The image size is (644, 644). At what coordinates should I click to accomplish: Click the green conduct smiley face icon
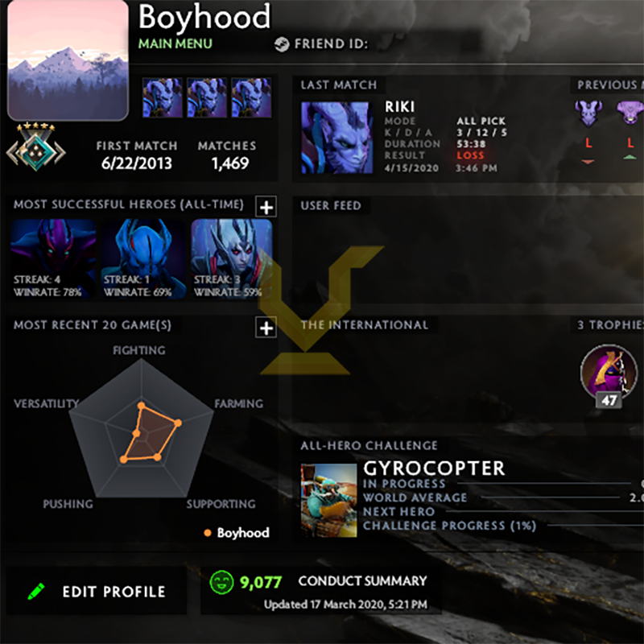[x=221, y=582]
